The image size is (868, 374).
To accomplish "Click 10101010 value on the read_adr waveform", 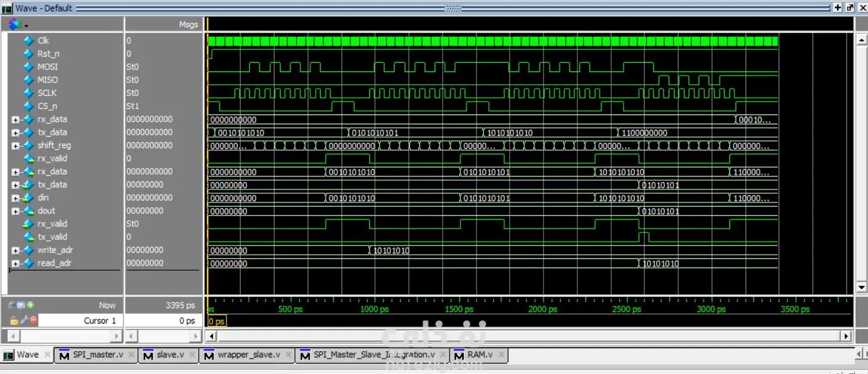I will tap(661, 263).
